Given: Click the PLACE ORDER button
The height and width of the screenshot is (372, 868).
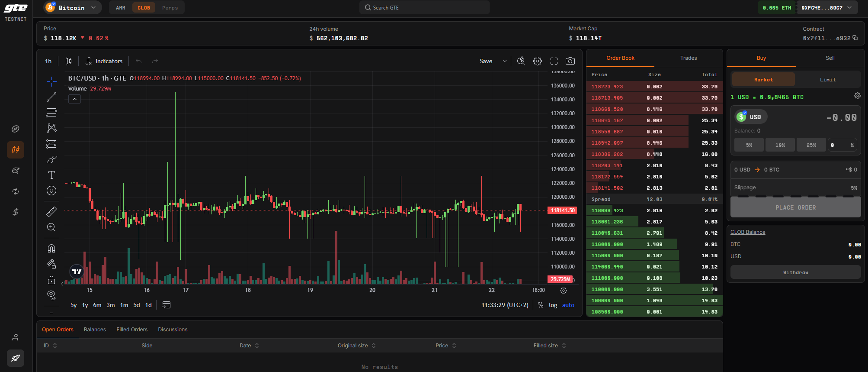Looking at the screenshot, I should pyautogui.click(x=795, y=207).
